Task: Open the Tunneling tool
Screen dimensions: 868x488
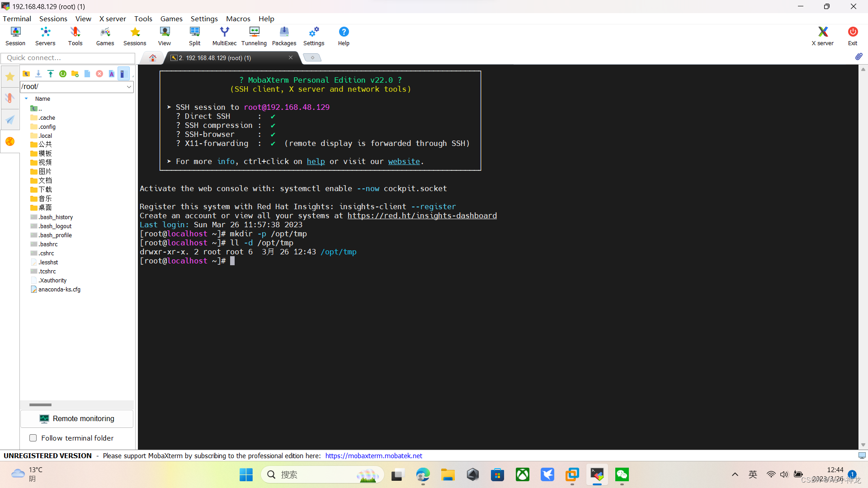Action: tap(254, 36)
